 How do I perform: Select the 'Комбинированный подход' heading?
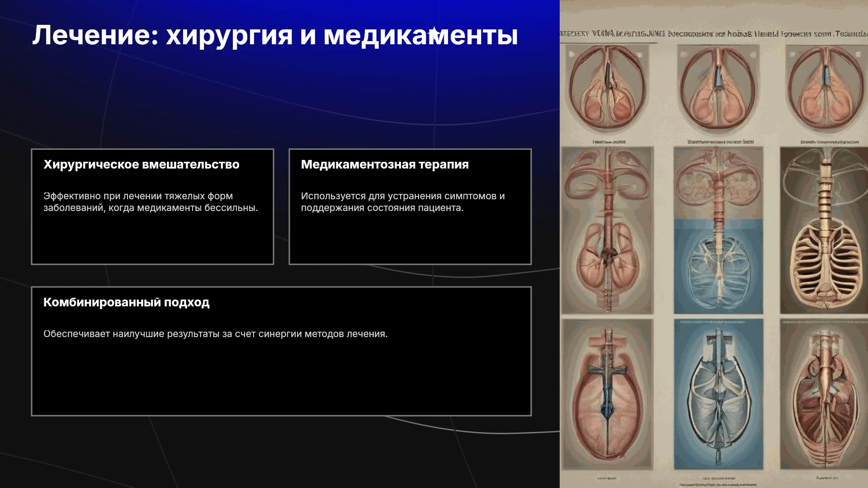(127, 302)
